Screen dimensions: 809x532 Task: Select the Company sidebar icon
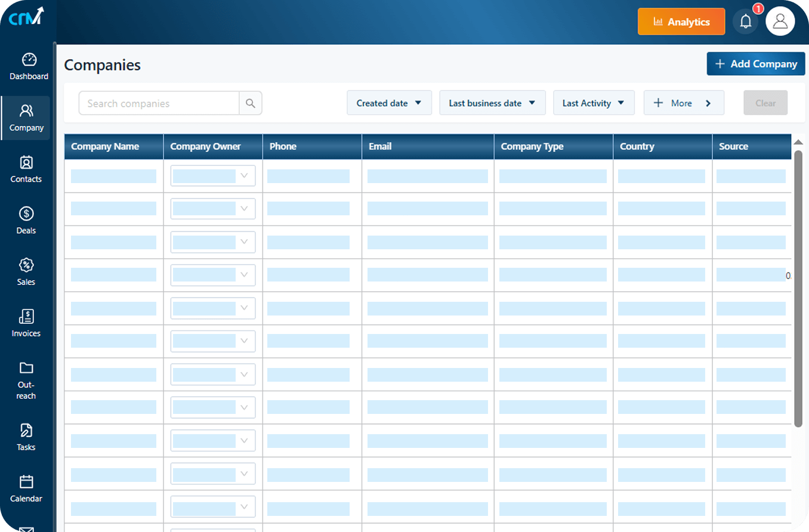coord(26,118)
